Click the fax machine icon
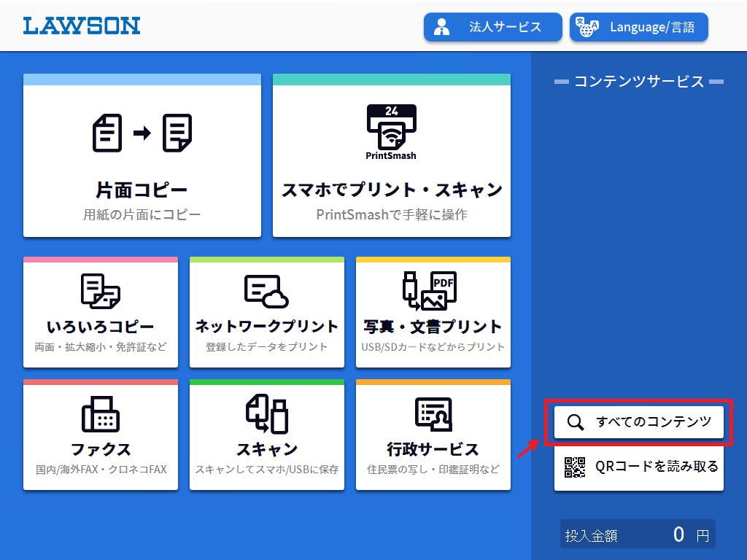 [x=101, y=414]
